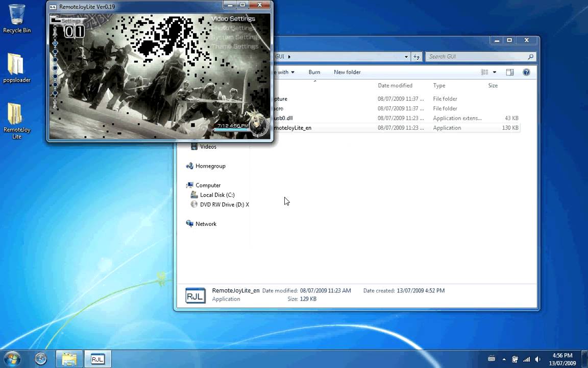Viewport: 588px width, 368px height.
Task: Click the keyboard tray icon
Action: click(492, 359)
